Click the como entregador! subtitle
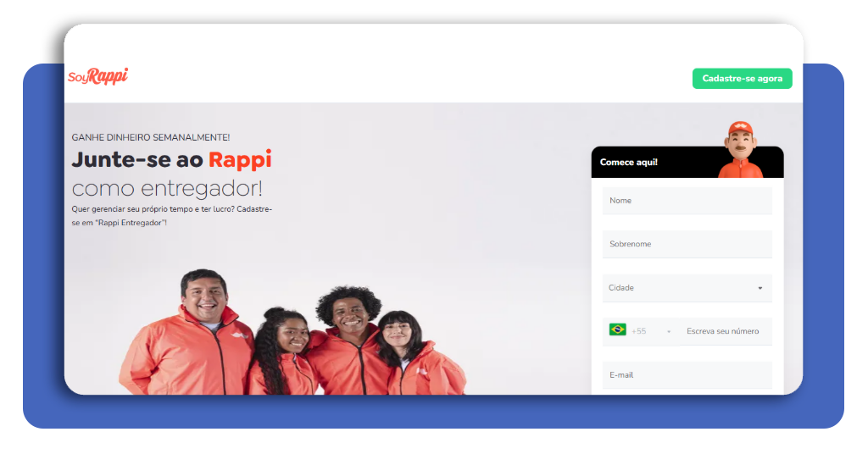Screen dimensions: 868x454 coord(167,188)
